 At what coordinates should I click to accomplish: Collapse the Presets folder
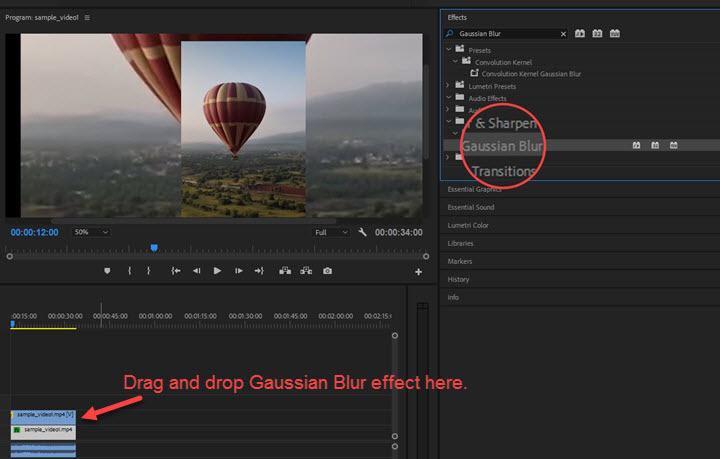point(447,49)
